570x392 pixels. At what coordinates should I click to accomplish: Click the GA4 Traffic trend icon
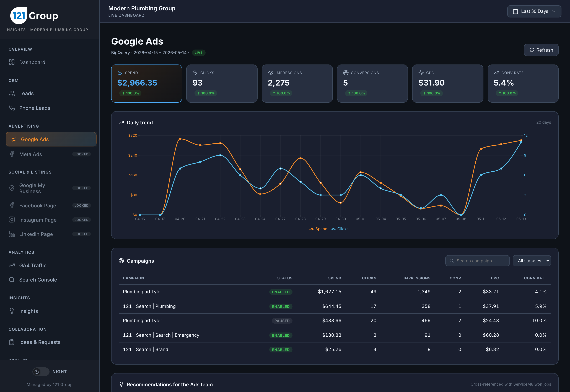(x=12, y=265)
